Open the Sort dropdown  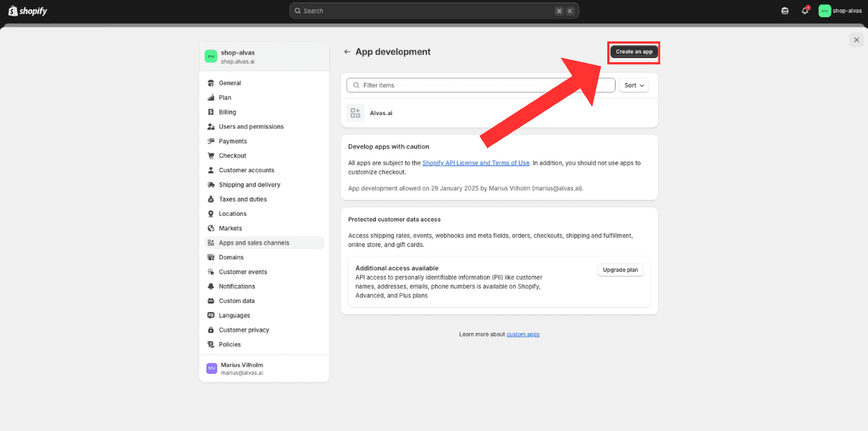(x=634, y=85)
